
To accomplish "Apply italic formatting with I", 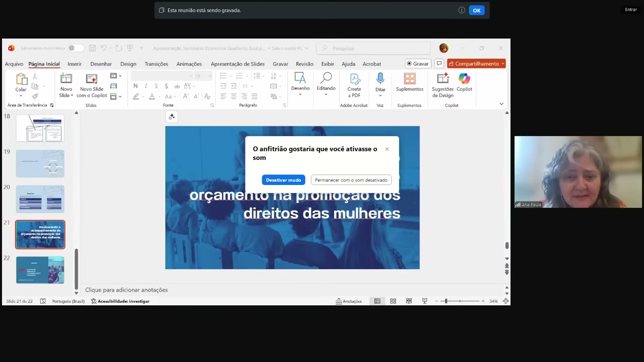I will [146, 86].
